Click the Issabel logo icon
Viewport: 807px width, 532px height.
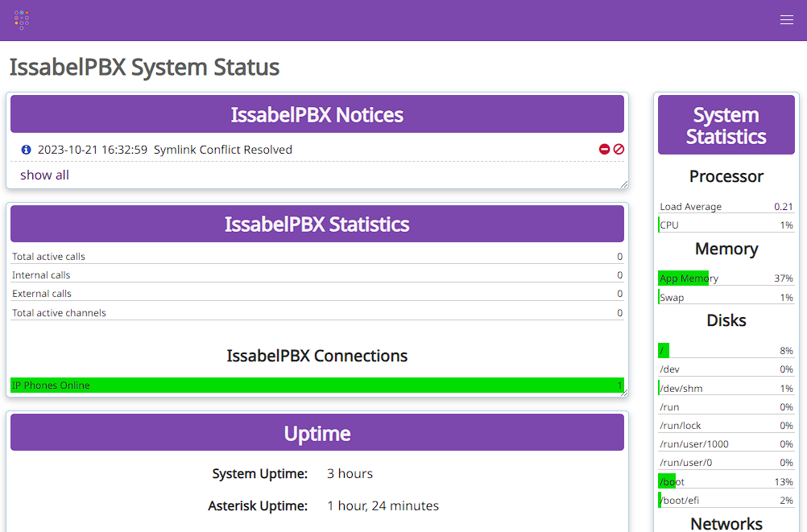[x=22, y=20]
